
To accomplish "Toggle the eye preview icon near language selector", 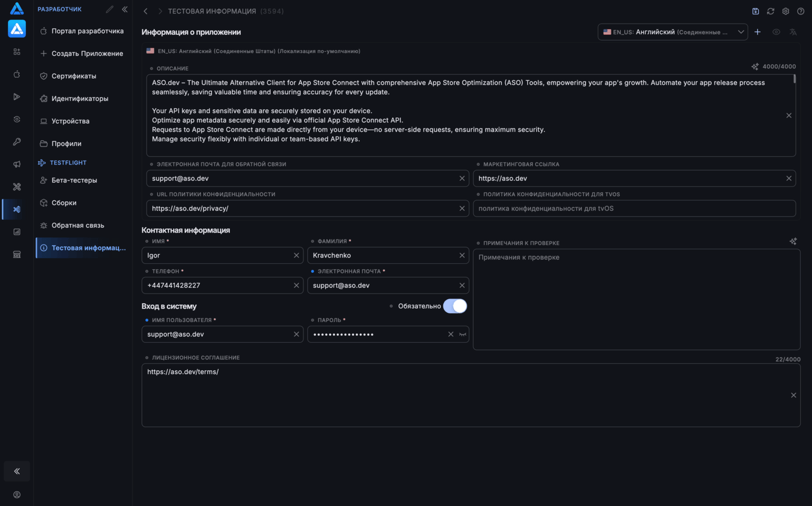I will (x=776, y=32).
